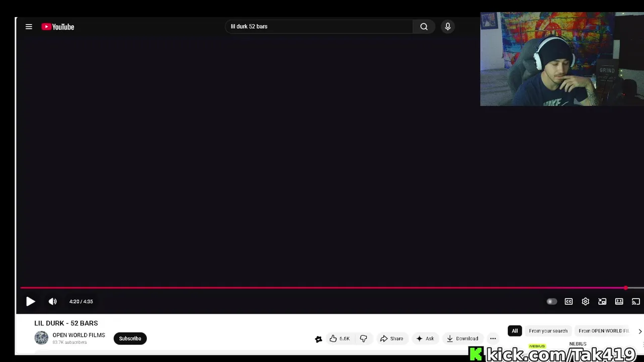
Task: Turn on closed captions
Action: click(569, 301)
